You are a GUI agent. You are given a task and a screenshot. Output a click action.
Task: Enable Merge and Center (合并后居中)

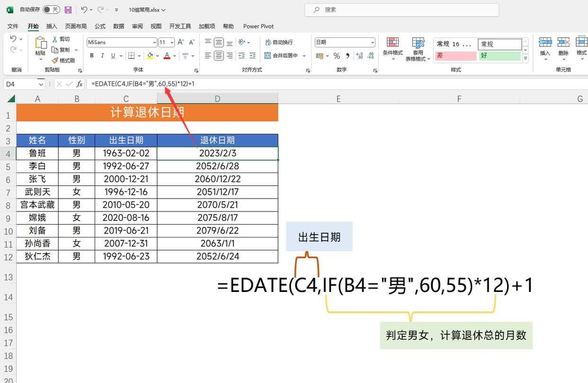click(x=283, y=55)
